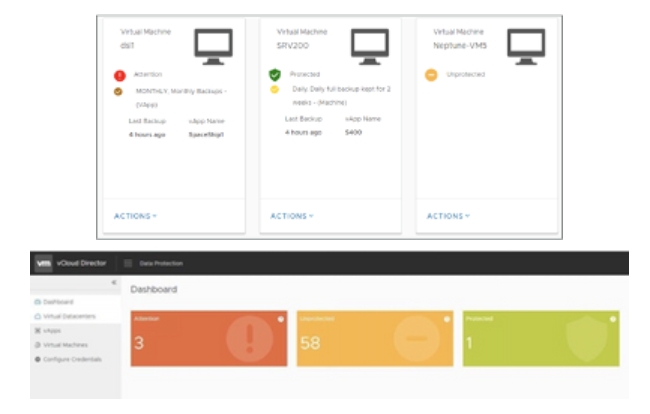Collapse the left sidebar using double-chevron
Screen dimensions: 650x414
(113, 284)
